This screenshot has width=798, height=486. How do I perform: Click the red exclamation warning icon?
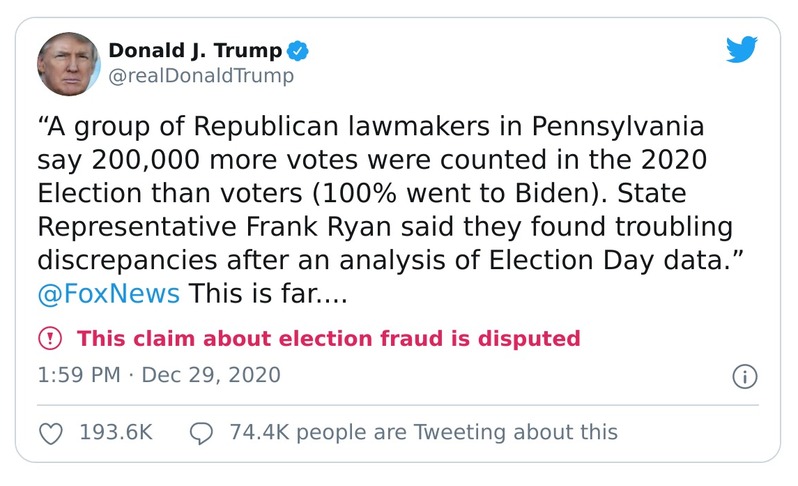click(x=51, y=338)
